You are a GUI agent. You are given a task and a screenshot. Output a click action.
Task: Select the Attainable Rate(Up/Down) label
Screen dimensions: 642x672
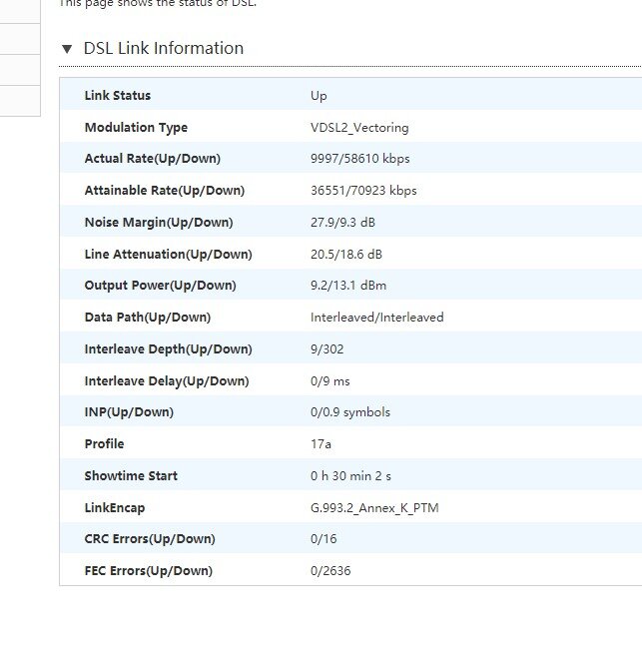[x=165, y=191]
